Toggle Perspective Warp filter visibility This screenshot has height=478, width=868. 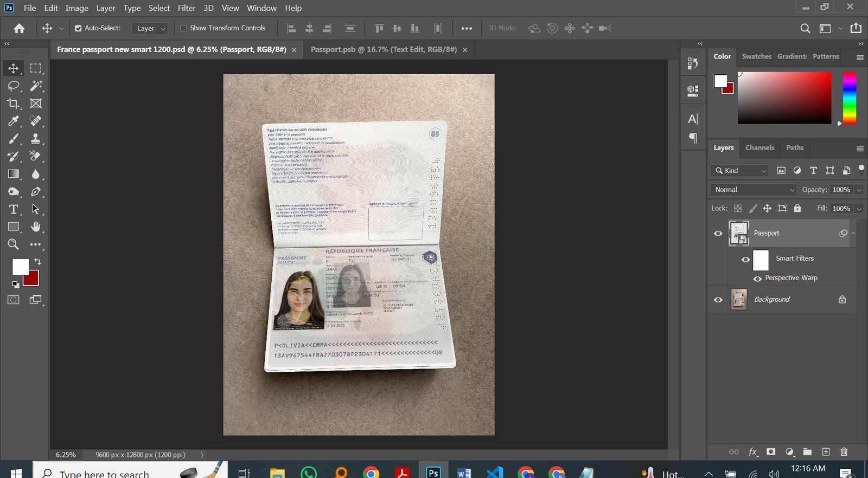(x=757, y=279)
